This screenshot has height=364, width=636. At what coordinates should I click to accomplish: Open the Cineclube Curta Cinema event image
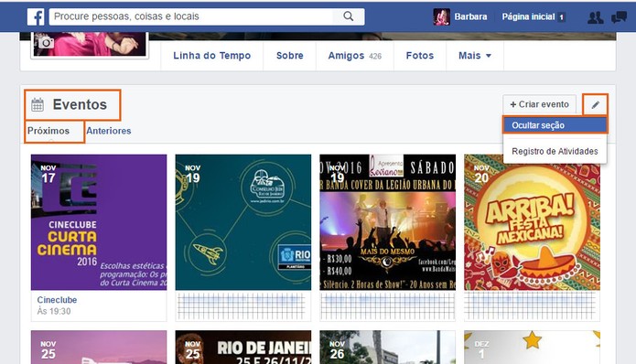point(99,222)
